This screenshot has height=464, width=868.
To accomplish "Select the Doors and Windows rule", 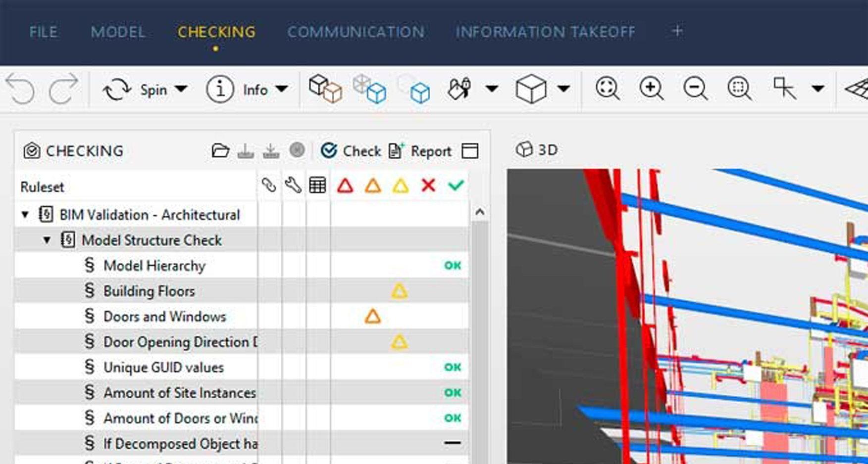I will click(164, 317).
